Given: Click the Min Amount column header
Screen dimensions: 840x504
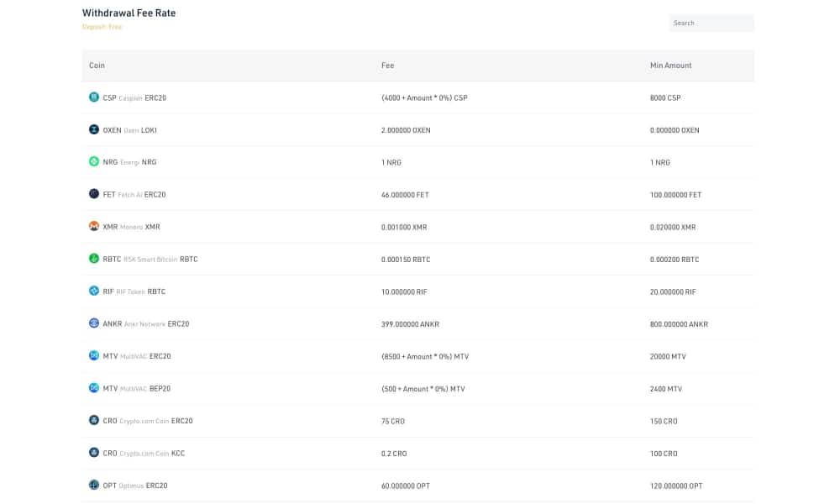Looking at the screenshot, I should pos(670,66).
